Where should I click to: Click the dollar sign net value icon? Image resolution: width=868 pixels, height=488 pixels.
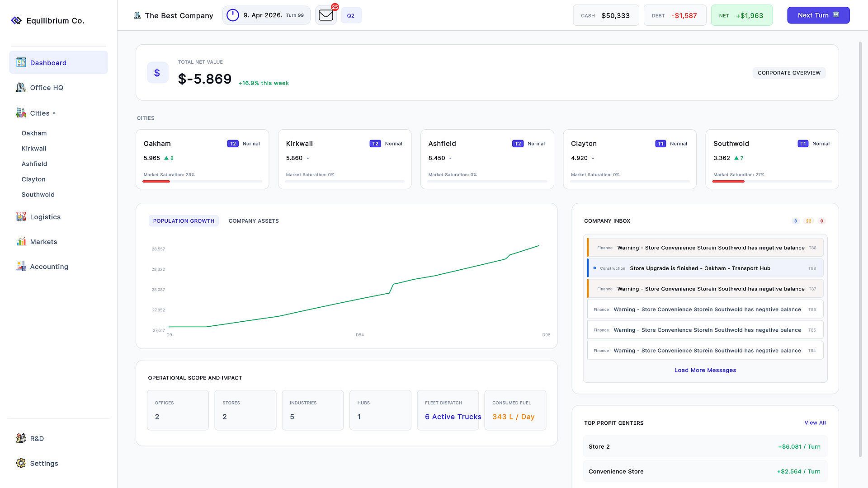[157, 73]
